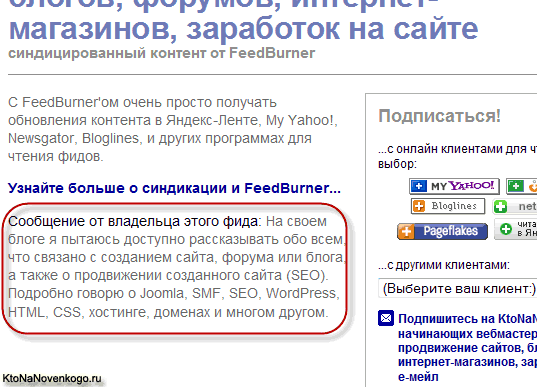This screenshot has width=537, height=387.
Task: Click the email envelope icon
Action: click(386, 318)
